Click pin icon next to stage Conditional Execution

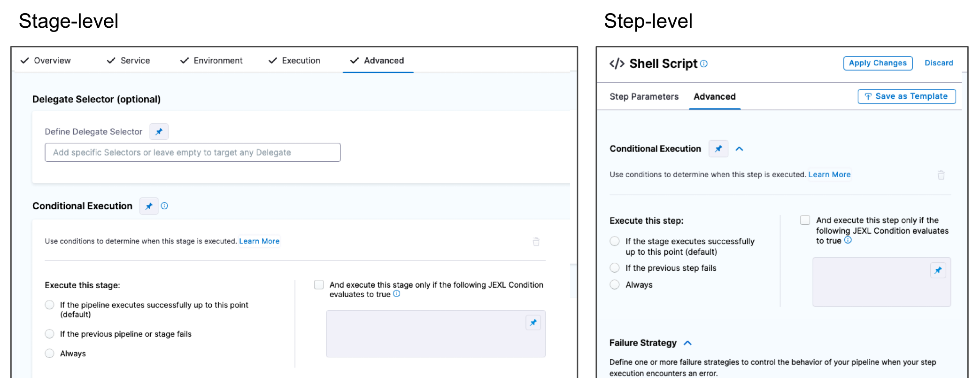pyautogui.click(x=149, y=206)
